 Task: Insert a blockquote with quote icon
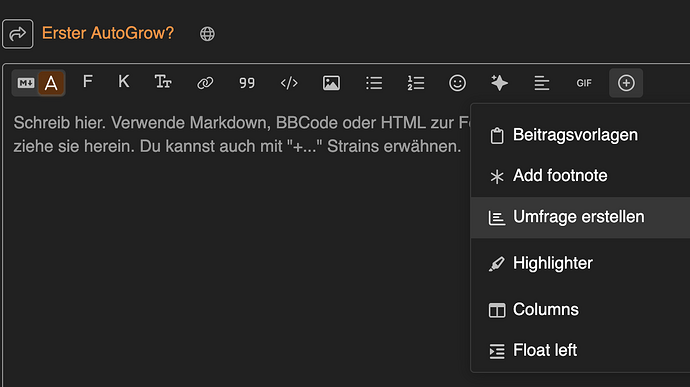pos(247,83)
